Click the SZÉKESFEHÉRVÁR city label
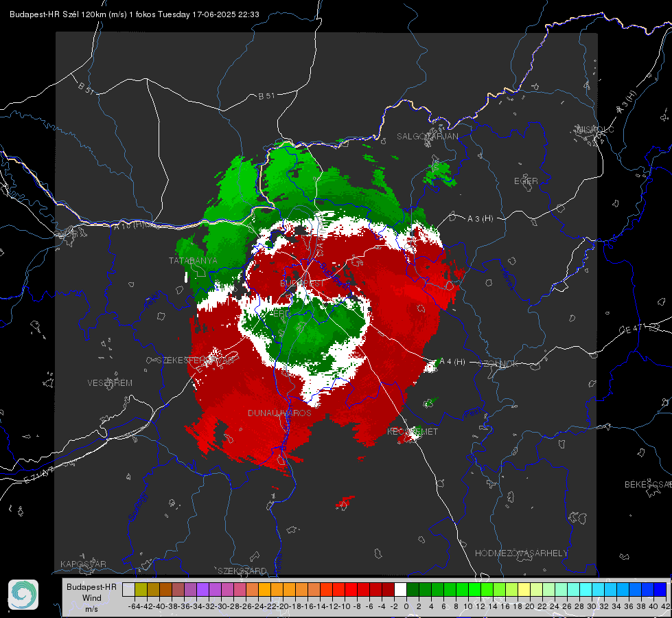 (196, 360)
